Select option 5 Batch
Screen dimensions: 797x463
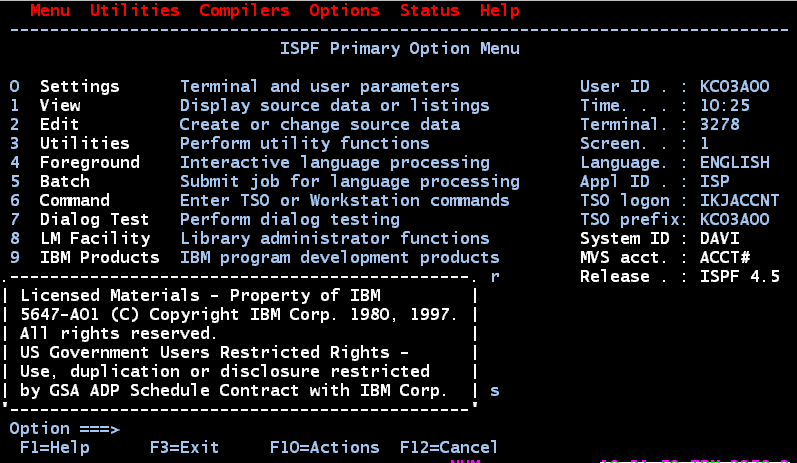click(65, 181)
